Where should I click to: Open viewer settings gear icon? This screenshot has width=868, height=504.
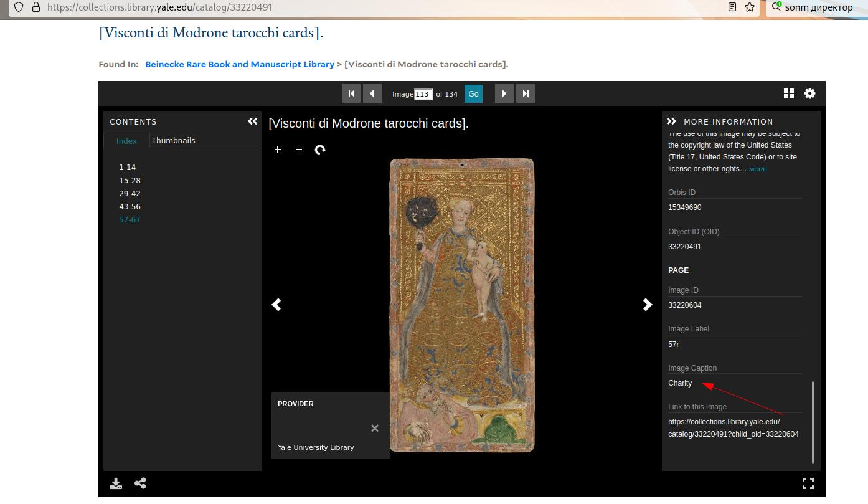809,93
